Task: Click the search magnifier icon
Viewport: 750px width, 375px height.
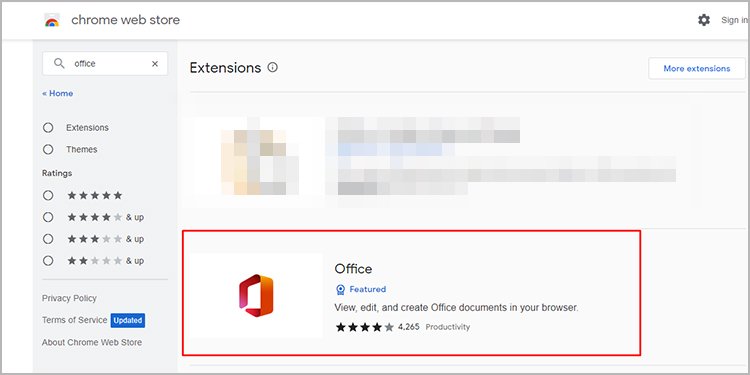Action: 59,64
